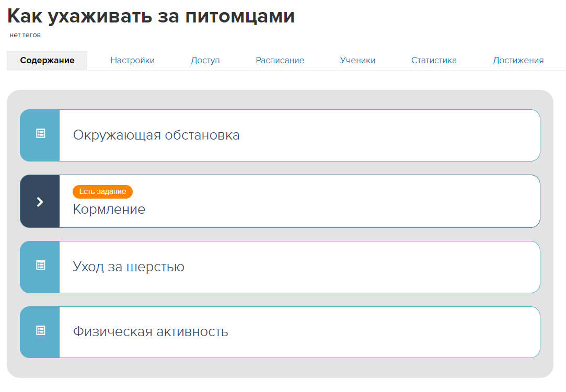Open the Настройки tab
The image size is (566, 392).
[132, 61]
